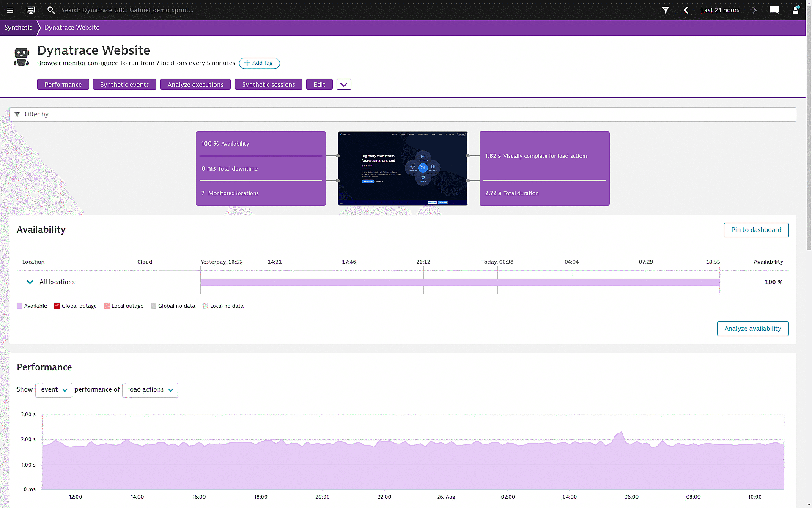Click the filter icon in top navigation
Viewport: 812px width, 508px height.
point(666,10)
